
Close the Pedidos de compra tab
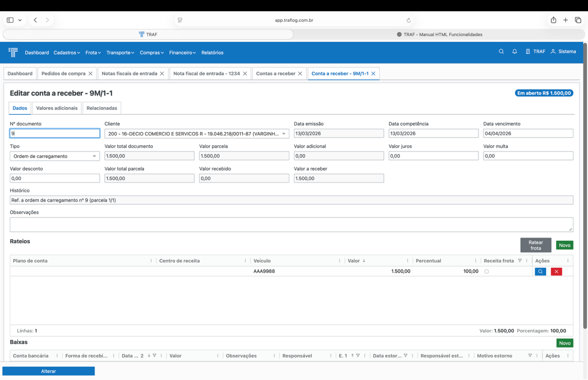(x=90, y=74)
